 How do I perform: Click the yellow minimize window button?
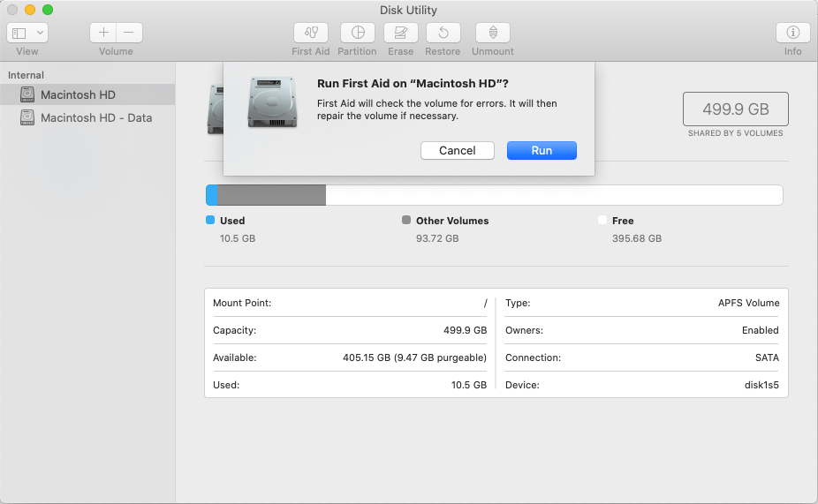pos(30,10)
